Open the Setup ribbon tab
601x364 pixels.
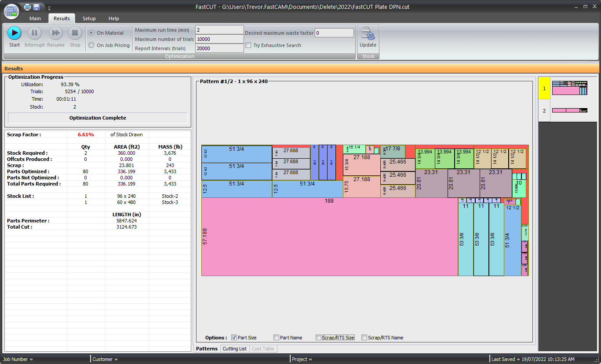(x=89, y=18)
